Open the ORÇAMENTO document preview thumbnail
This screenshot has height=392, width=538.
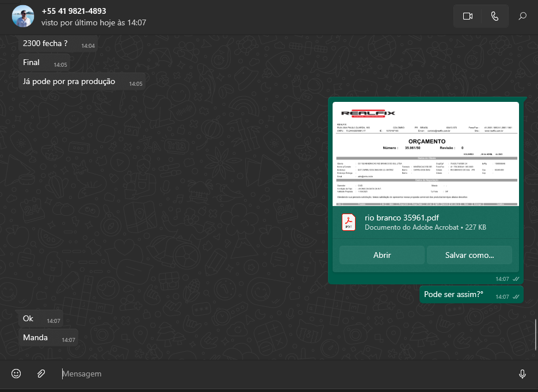(426, 154)
